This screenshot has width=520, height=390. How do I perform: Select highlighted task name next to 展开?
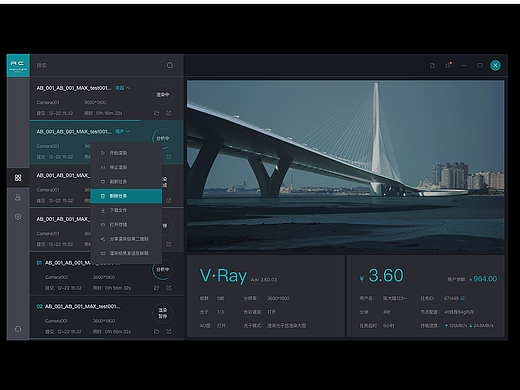pyautogui.click(x=74, y=132)
